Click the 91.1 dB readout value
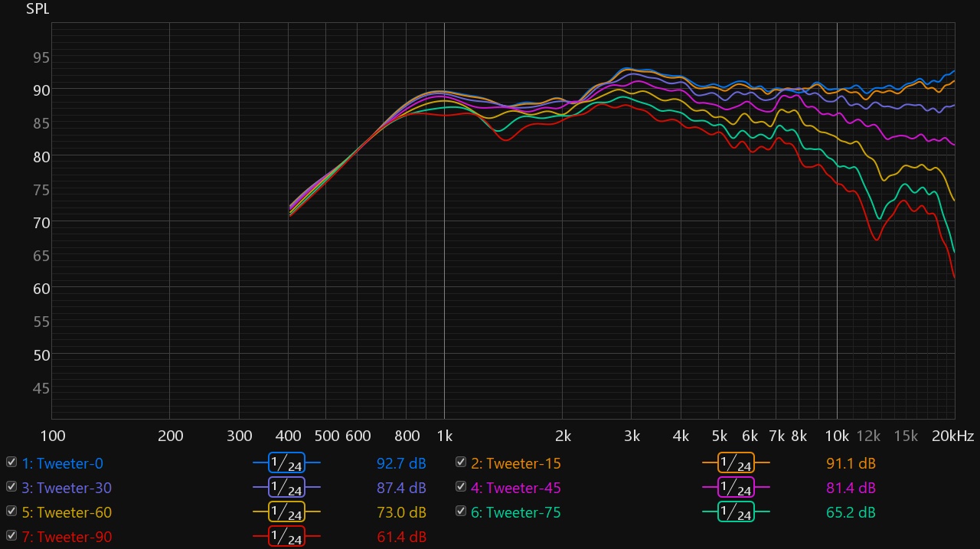Viewport: 980px width, 549px height. coord(851,463)
